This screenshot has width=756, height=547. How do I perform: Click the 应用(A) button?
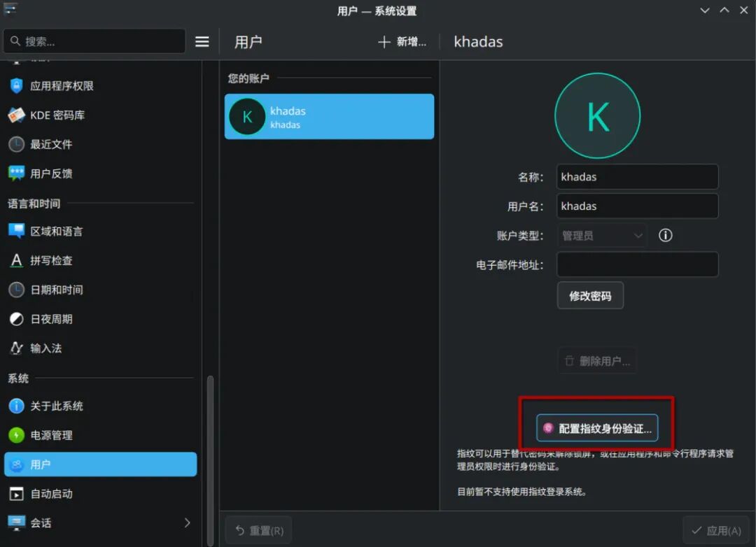[717, 531]
